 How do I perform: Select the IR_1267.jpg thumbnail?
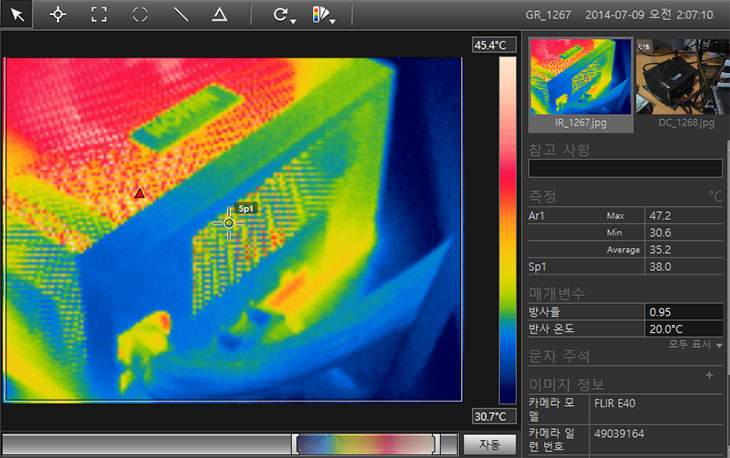click(581, 84)
